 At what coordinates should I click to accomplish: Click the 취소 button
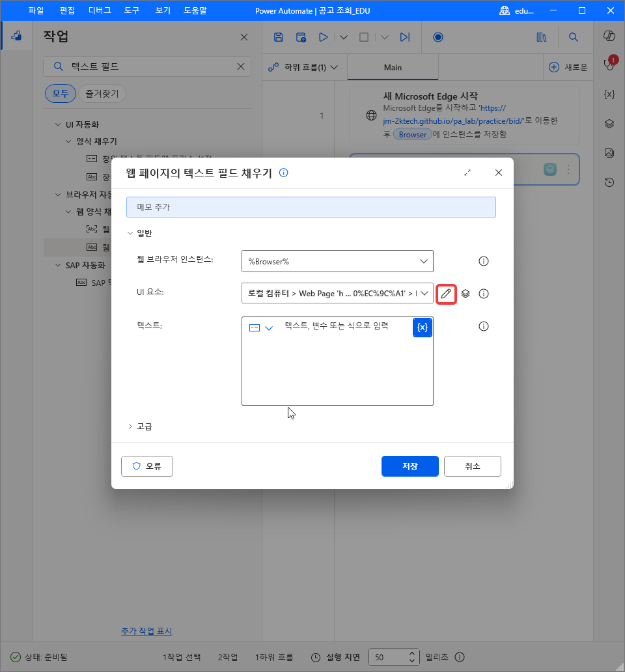click(473, 466)
